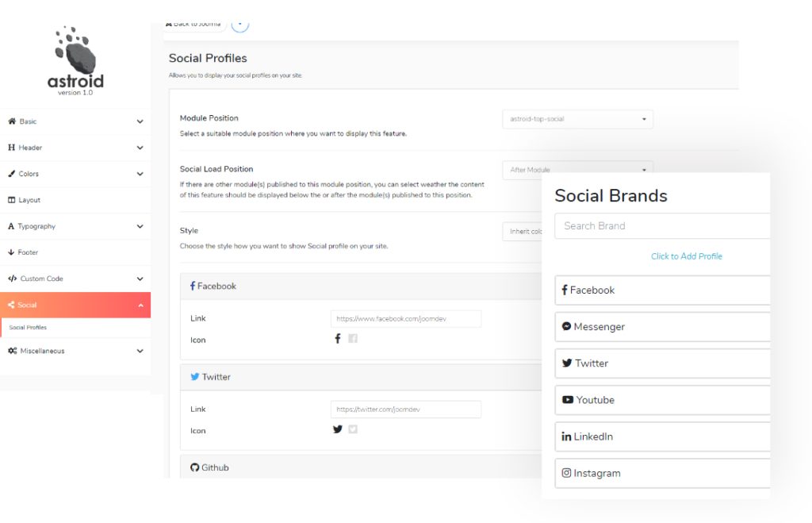Go to the Footer section
812x523 pixels.
75,252
